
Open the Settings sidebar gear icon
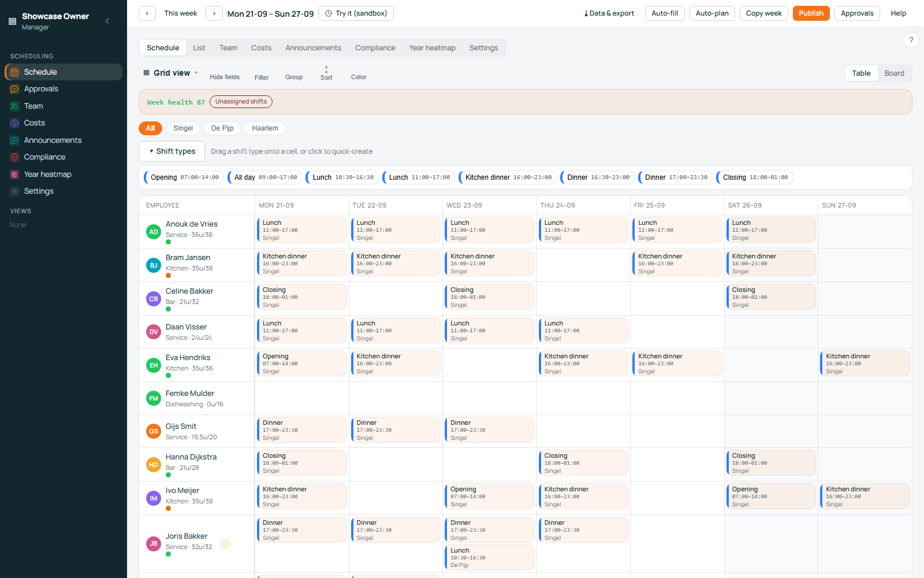(14, 191)
